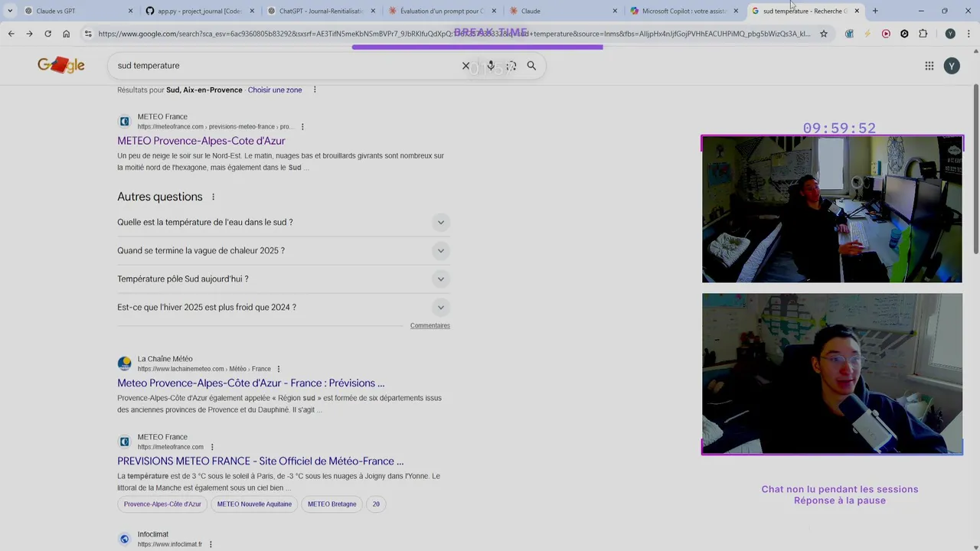
Task: Open the browser home page
Action: coord(66,34)
